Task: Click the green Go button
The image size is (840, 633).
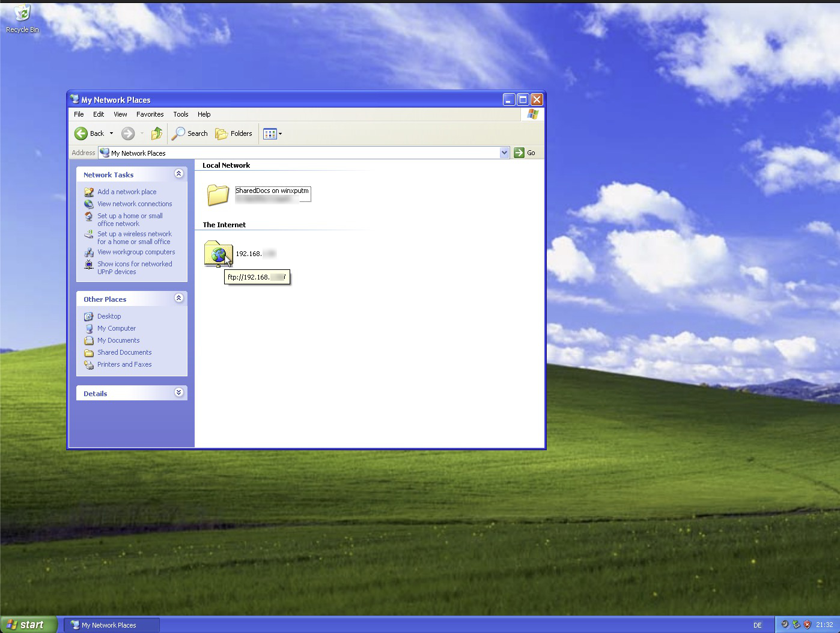Action: (525, 153)
